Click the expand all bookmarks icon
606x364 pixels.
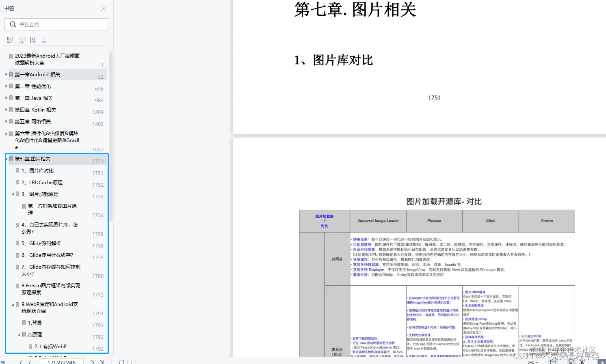(x=10, y=39)
